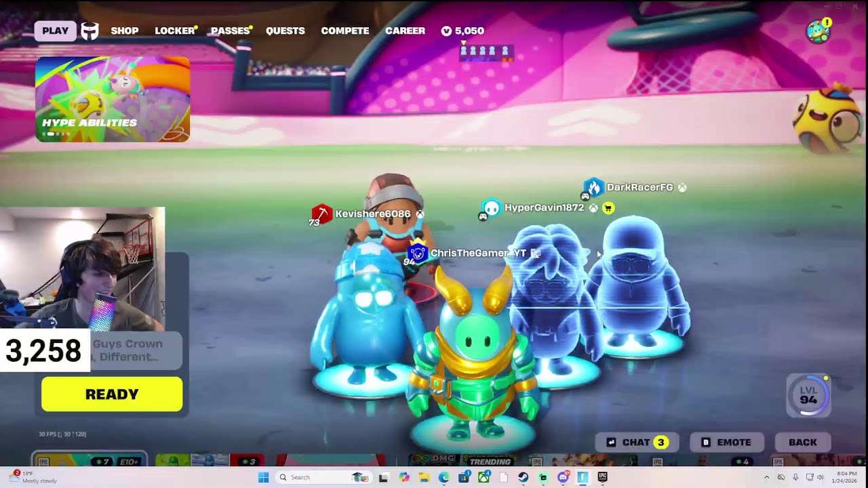Open Task View on the taskbar
Image resolution: width=868 pixels, height=488 pixels.
pos(383,477)
